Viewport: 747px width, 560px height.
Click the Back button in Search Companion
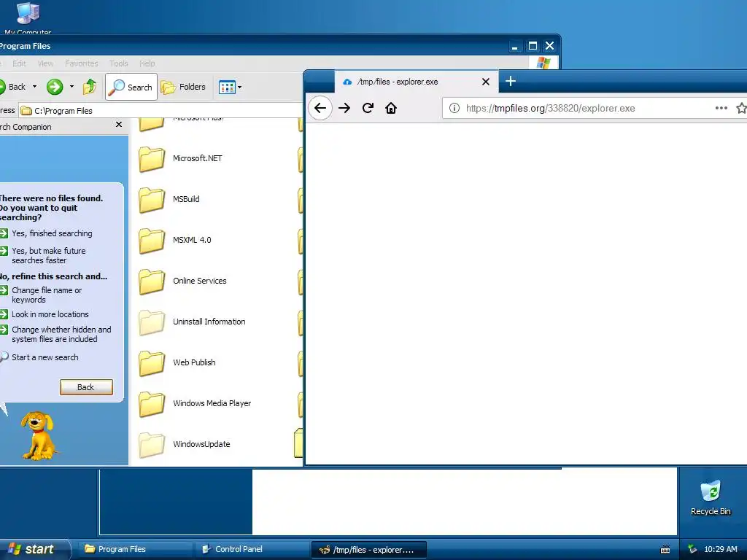click(x=86, y=387)
